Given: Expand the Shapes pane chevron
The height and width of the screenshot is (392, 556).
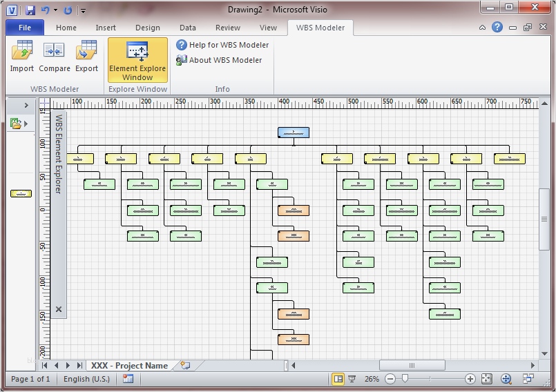Looking at the screenshot, I should (x=26, y=106).
